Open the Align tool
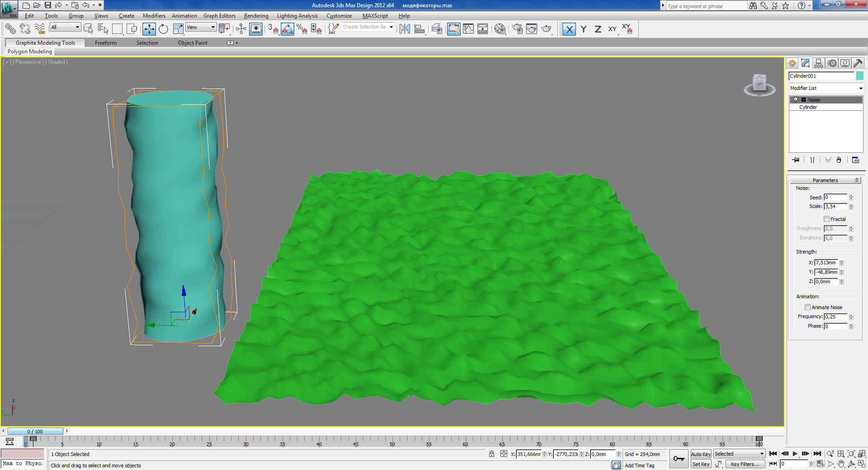868x470 pixels. click(420, 29)
